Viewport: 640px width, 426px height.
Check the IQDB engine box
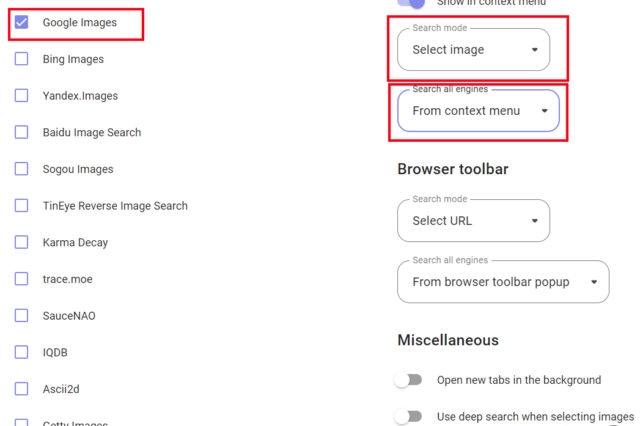coord(22,352)
